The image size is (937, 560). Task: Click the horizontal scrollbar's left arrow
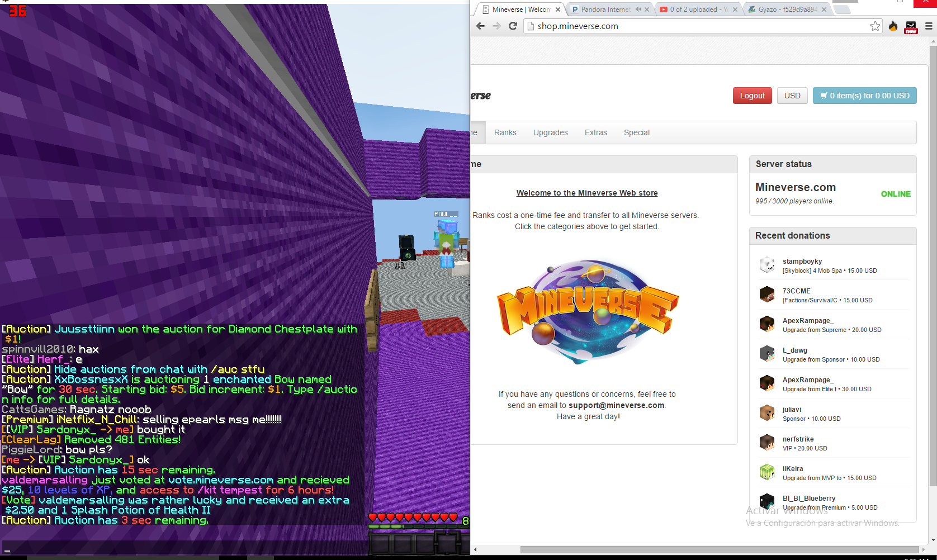475,549
